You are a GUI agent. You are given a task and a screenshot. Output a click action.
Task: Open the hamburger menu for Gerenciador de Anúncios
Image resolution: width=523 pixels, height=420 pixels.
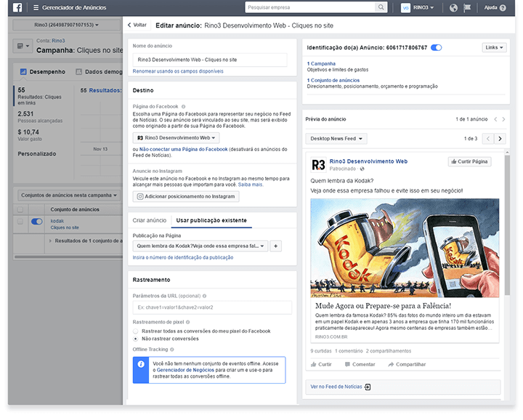coord(36,8)
